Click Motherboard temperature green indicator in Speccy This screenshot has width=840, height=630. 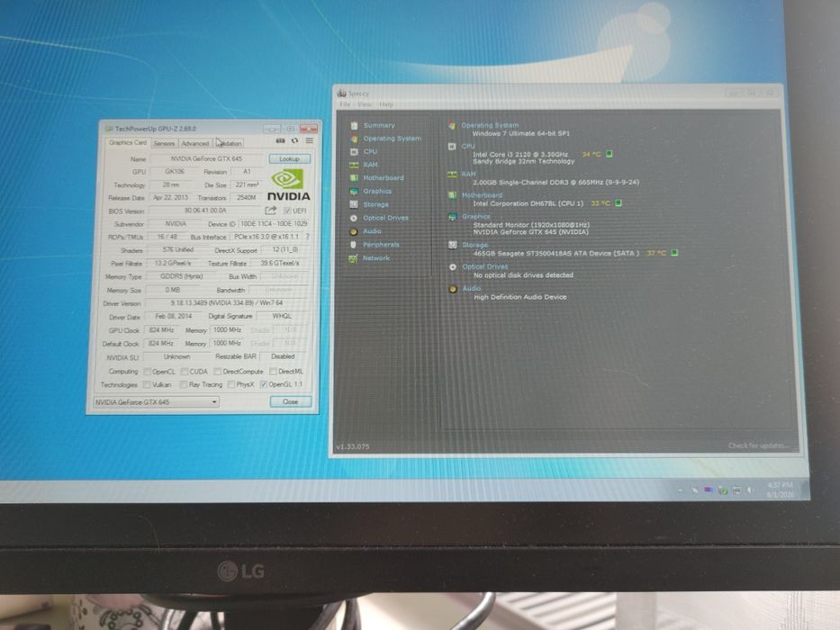pyautogui.click(x=619, y=203)
